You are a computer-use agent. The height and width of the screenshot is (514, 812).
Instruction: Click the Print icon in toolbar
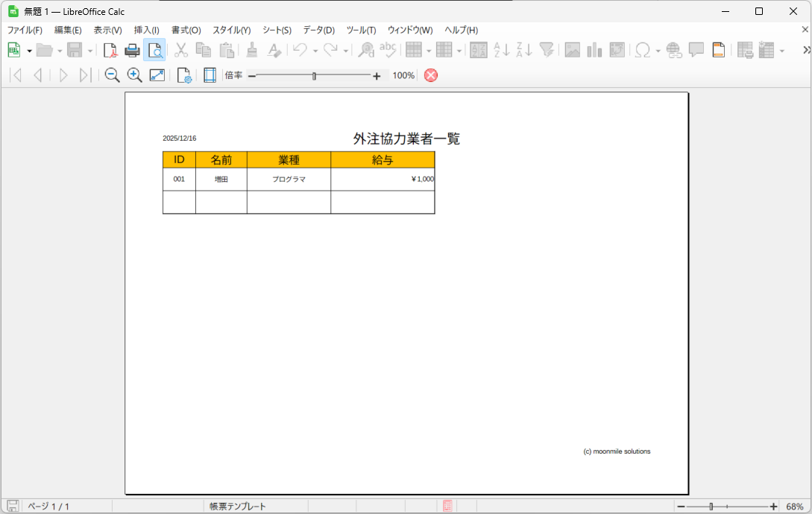tap(132, 50)
